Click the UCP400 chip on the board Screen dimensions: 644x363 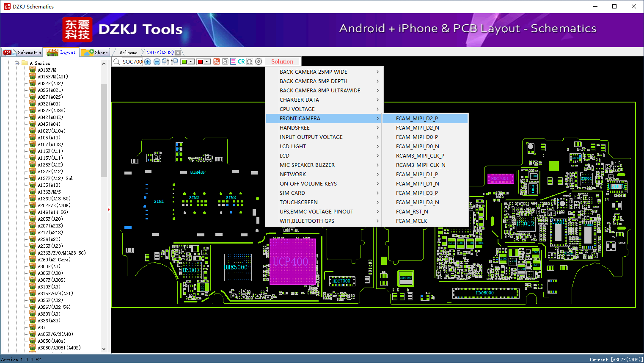(293, 261)
